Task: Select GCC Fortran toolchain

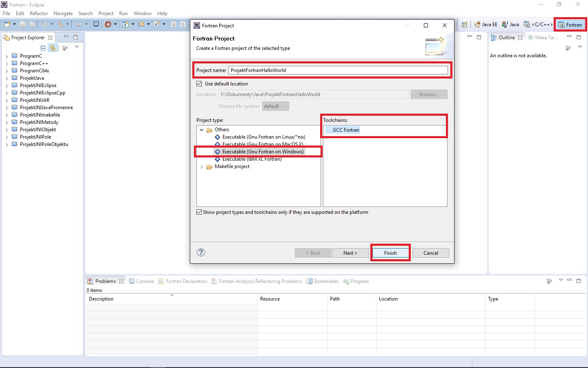Action: (346, 130)
